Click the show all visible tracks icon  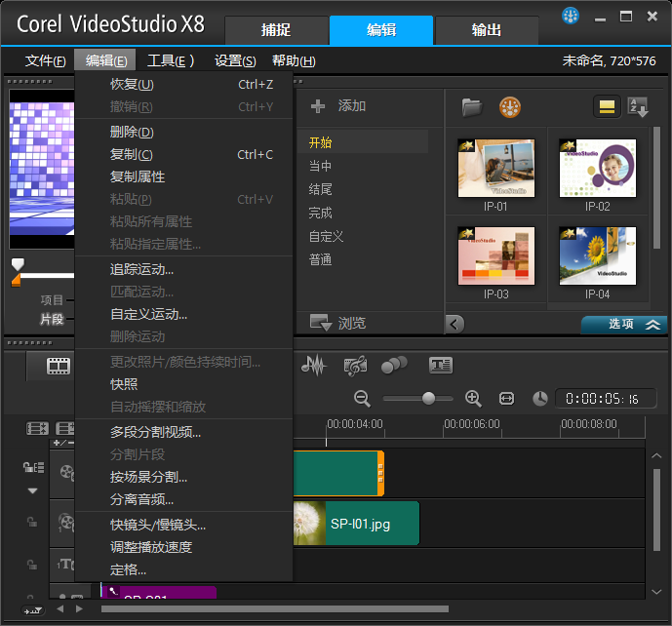point(37,428)
